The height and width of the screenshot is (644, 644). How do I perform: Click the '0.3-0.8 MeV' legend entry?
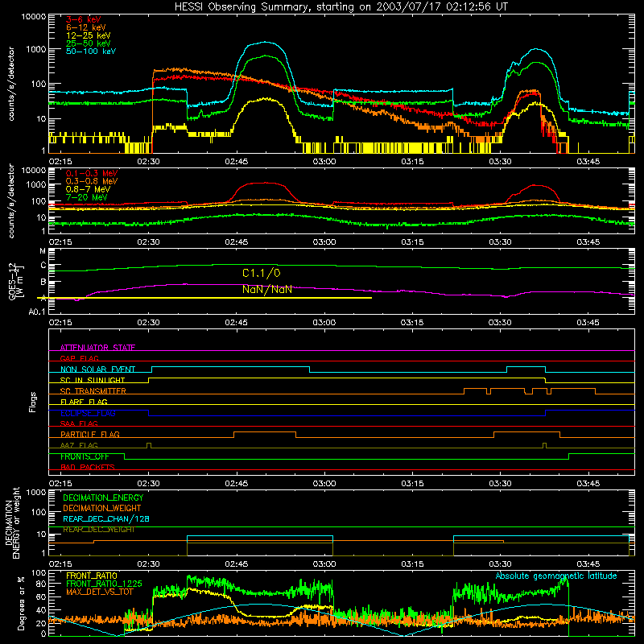(x=92, y=181)
